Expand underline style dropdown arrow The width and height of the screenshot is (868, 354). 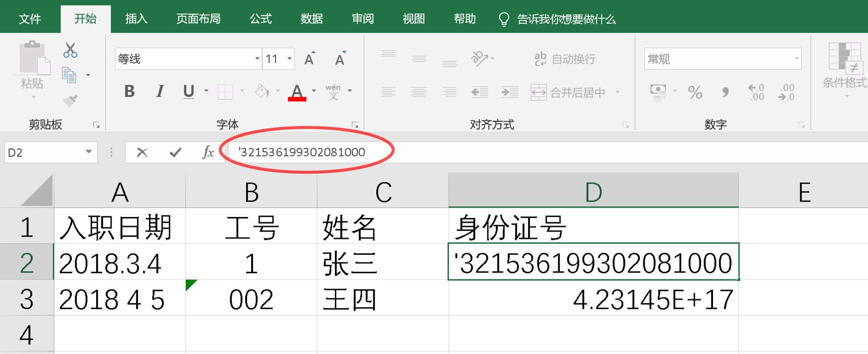tap(206, 91)
